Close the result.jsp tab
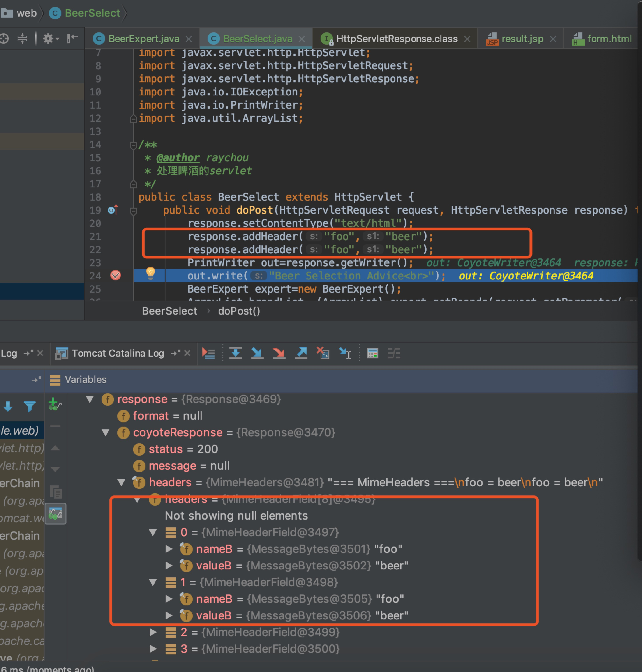The height and width of the screenshot is (672, 642). click(553, 39)
